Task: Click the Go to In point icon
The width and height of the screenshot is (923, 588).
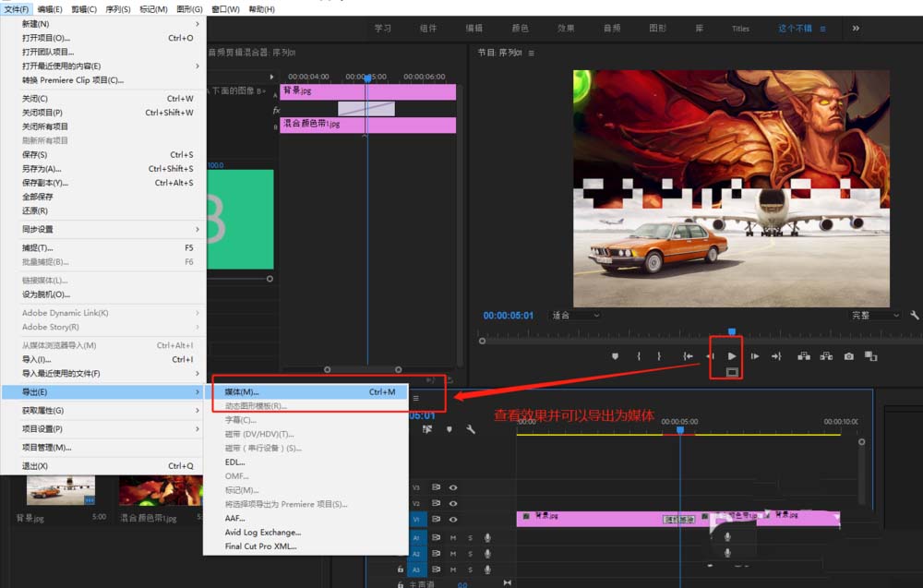Action: coord(688,356)
